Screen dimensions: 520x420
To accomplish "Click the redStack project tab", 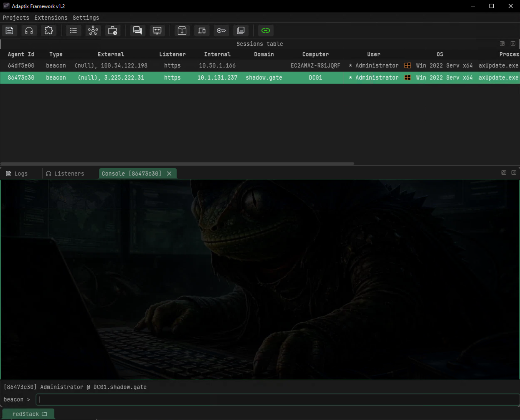I will 28,414.
